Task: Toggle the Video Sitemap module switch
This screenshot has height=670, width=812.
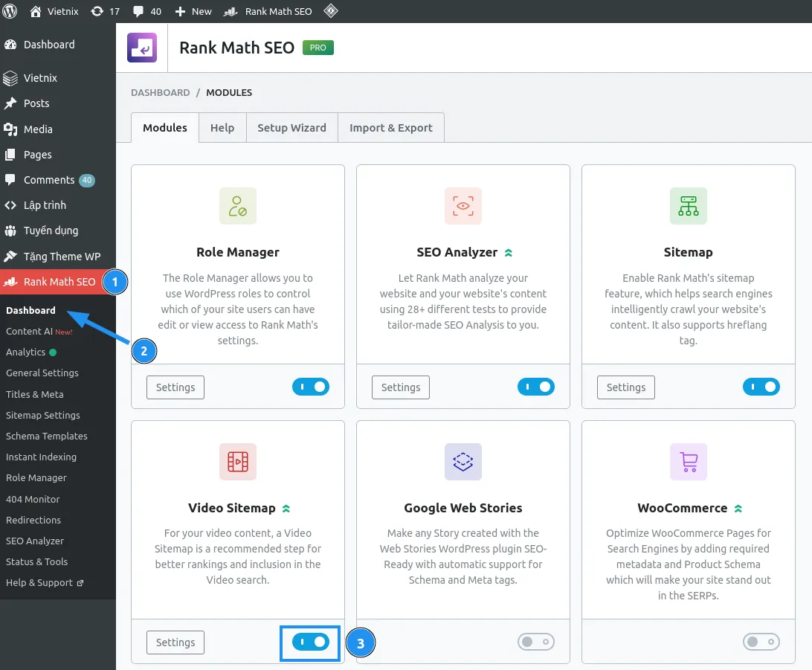Action: point(311,642)
